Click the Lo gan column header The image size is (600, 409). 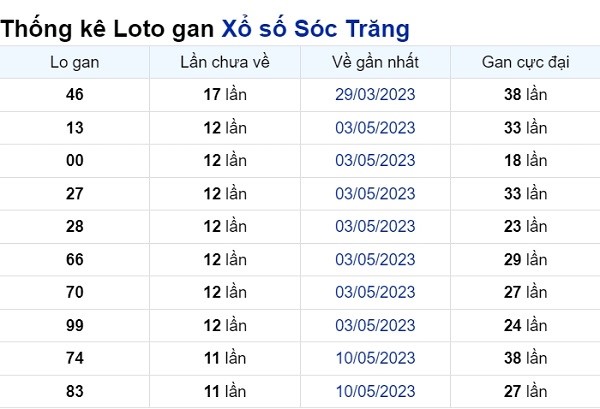(x=75, y=62)
